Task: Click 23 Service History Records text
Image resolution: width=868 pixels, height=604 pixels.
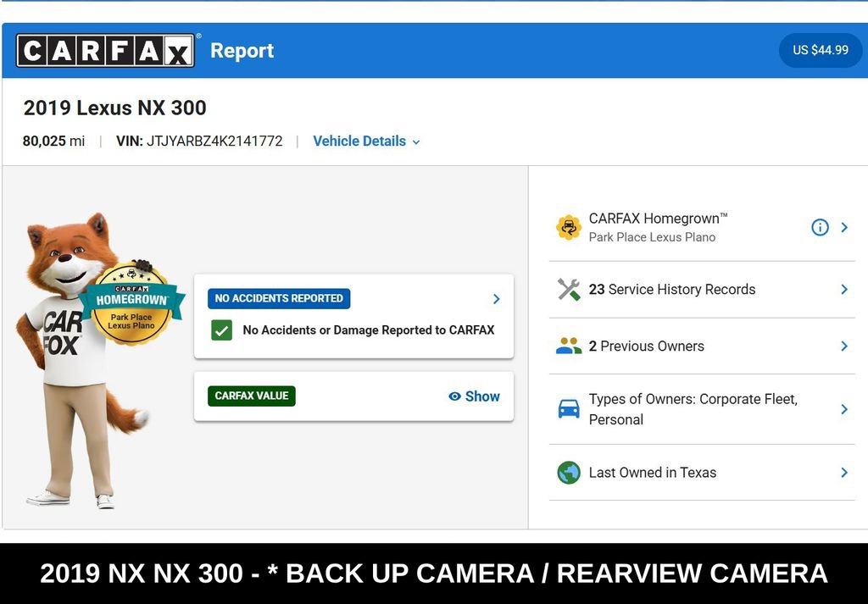Action: click(672, 289)
